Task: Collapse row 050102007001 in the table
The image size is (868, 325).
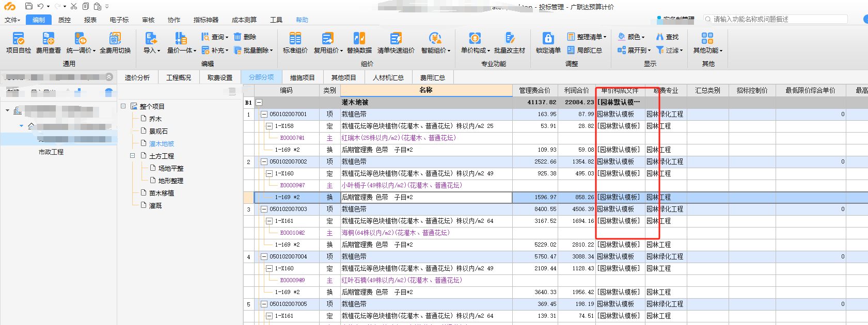Action: (x=264, y=115)
